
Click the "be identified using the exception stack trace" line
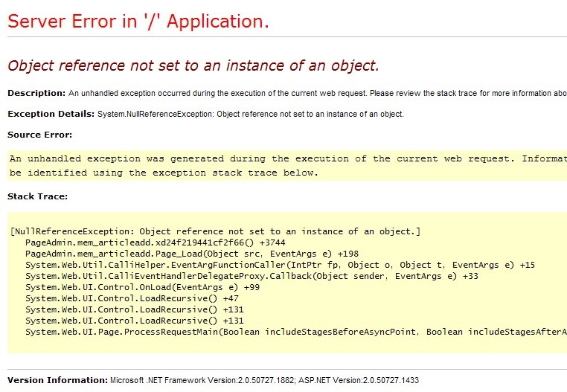[x=164, y=173]
